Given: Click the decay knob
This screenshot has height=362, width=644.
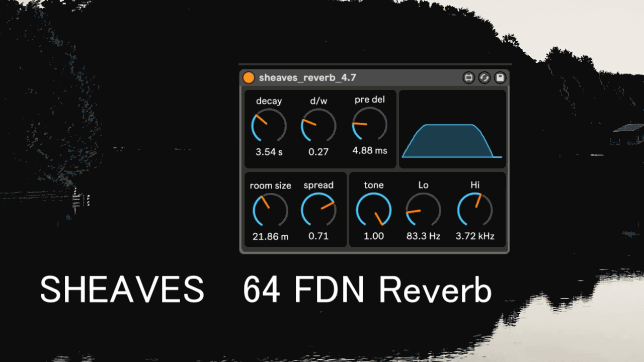Looking at the screenshot, I should (x=269, y=126).
